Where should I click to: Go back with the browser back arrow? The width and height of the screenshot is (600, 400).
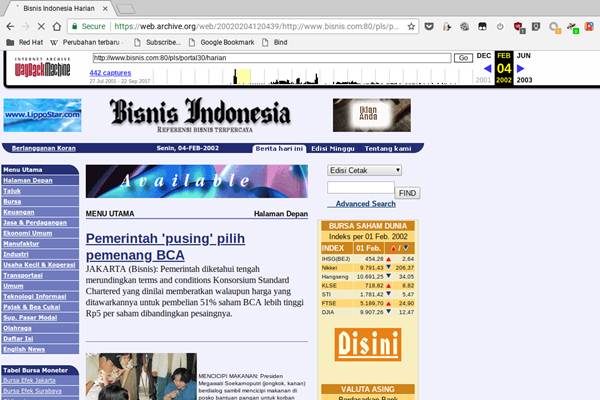pos(10,26)
